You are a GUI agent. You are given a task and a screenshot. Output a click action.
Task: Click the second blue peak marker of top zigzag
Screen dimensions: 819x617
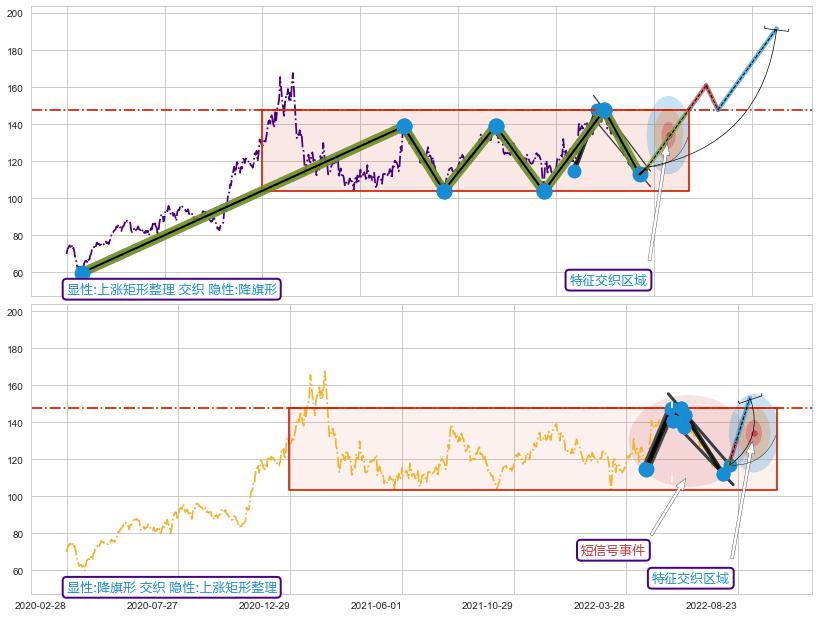click(496, 127)
